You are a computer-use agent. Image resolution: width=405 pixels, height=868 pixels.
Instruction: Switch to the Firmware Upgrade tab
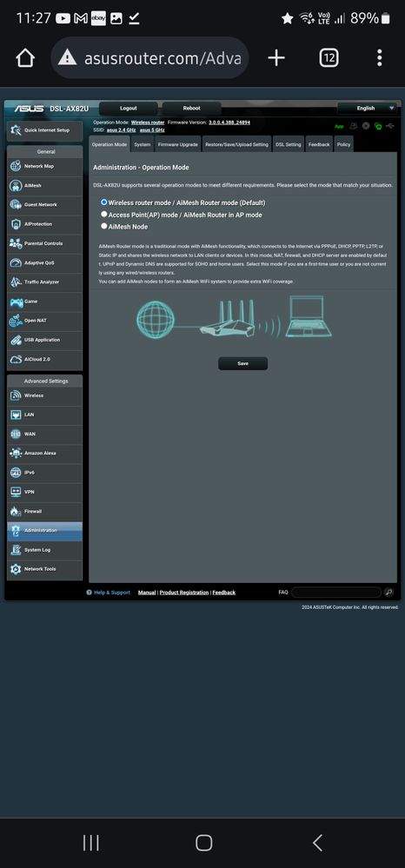point(178,144)
